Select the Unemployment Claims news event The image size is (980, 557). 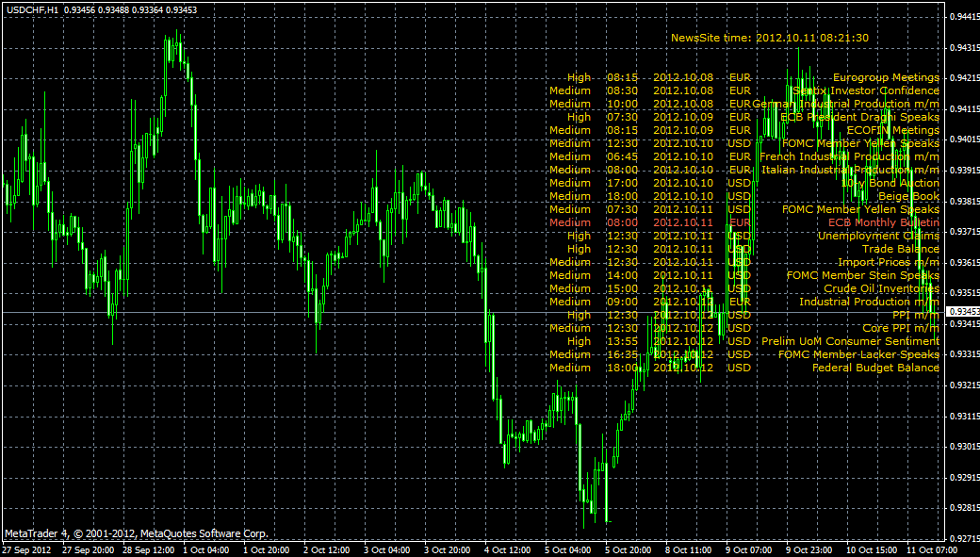coord(878,236)
